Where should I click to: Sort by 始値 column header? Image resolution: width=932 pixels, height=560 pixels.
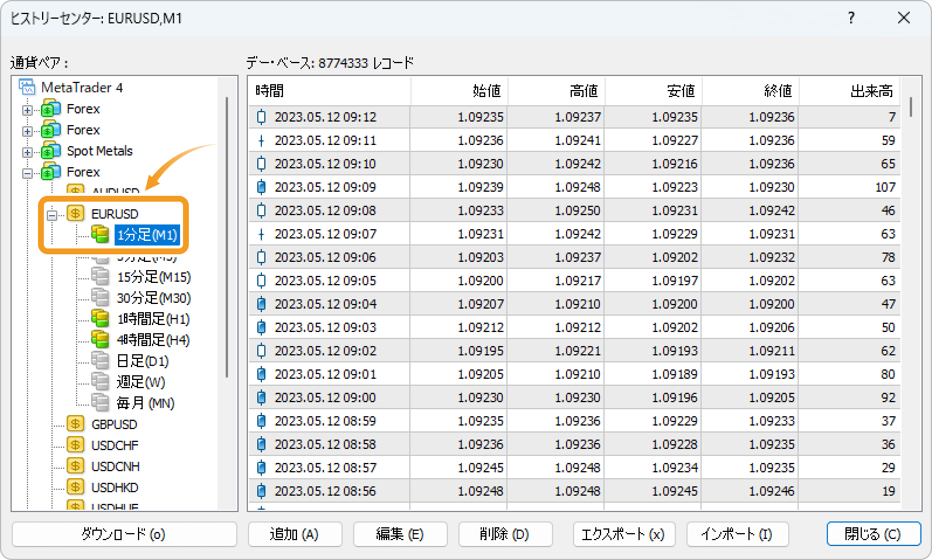coord(460,91)
